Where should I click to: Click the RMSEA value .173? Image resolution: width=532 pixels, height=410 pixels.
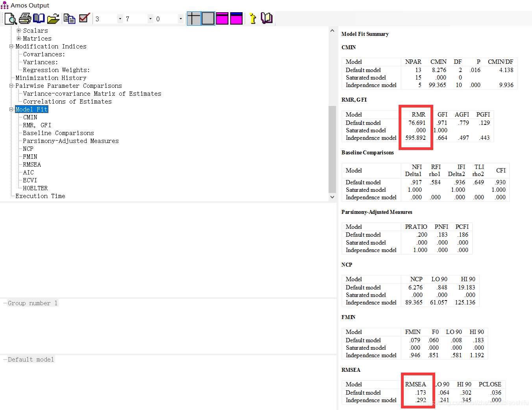point(420,393)
